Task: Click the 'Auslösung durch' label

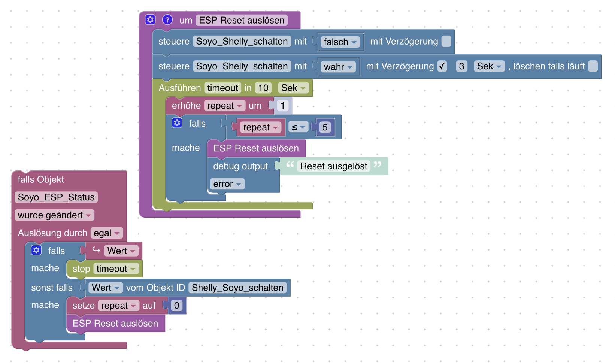Action: (52, 233)
